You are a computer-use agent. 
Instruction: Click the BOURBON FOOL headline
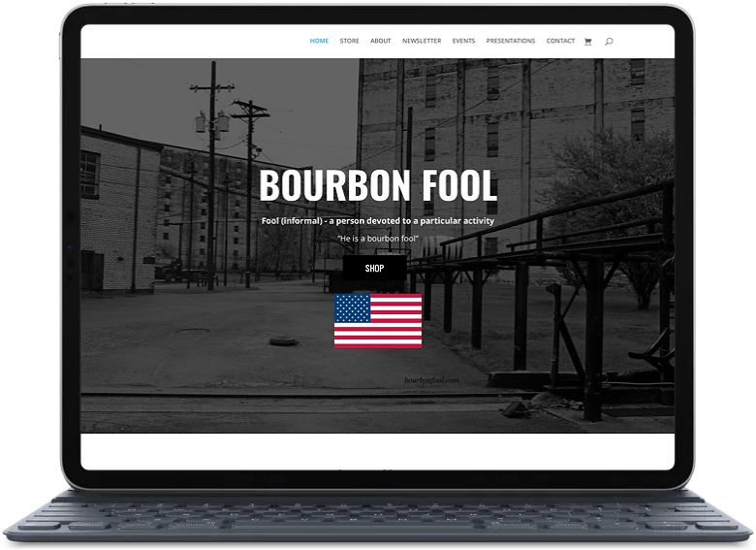(x=378, y=186)
